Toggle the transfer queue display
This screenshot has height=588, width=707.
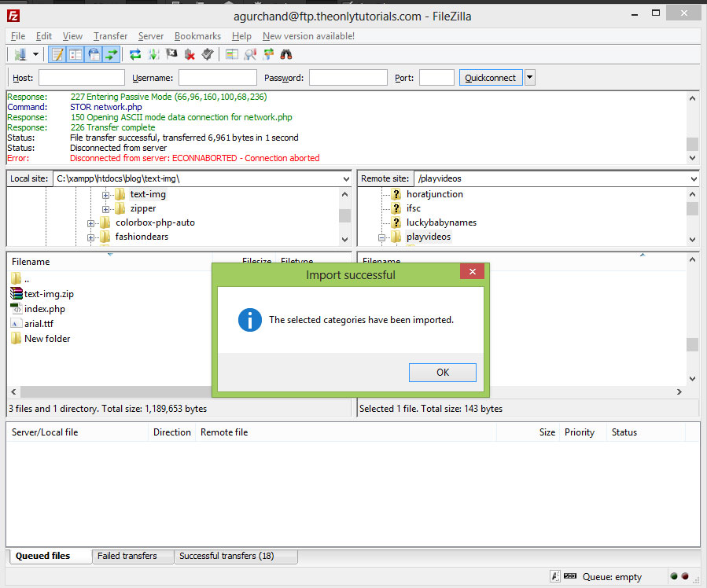pos(112,54)
